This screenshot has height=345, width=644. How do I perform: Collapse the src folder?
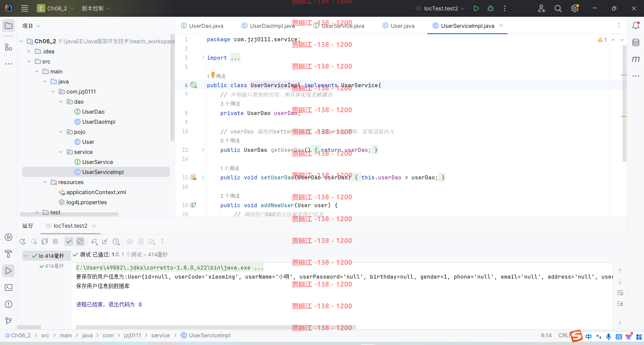click(29, 61)
